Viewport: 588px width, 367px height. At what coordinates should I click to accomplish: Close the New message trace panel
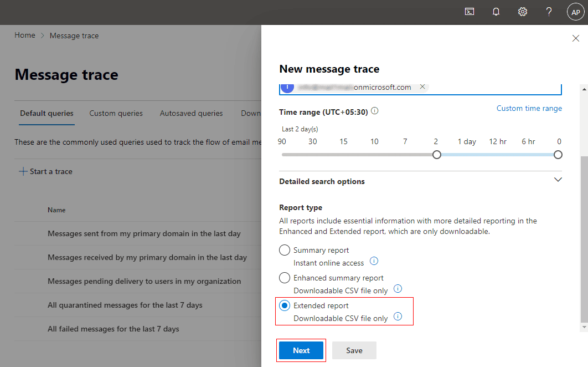click(x=575, y=38)
